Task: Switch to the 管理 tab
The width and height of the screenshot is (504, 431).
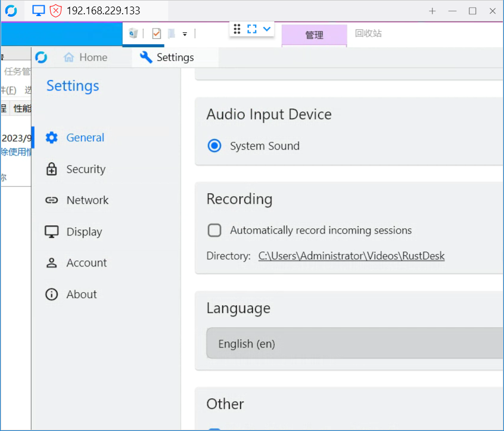Action: [313, 35]
